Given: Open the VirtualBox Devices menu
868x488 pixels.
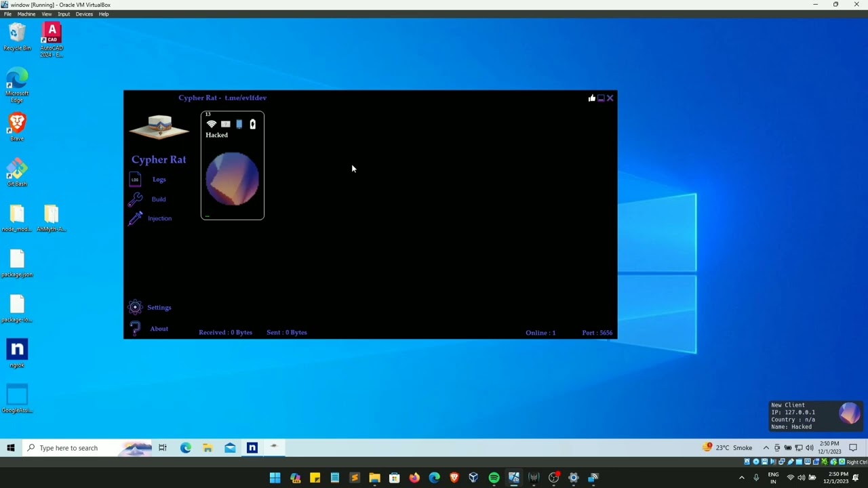Looking at the screenshot, I should click(x=84, y=14).
